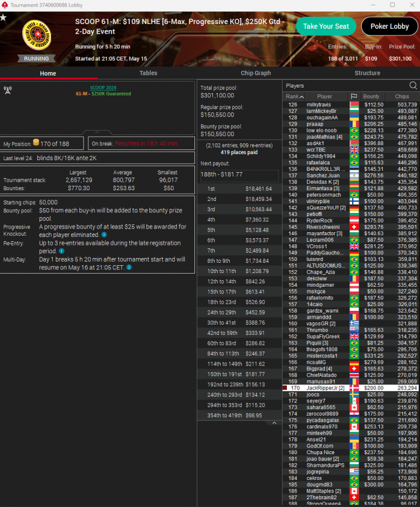
Task: Select player row cardinals970
Action: (350, 427)
